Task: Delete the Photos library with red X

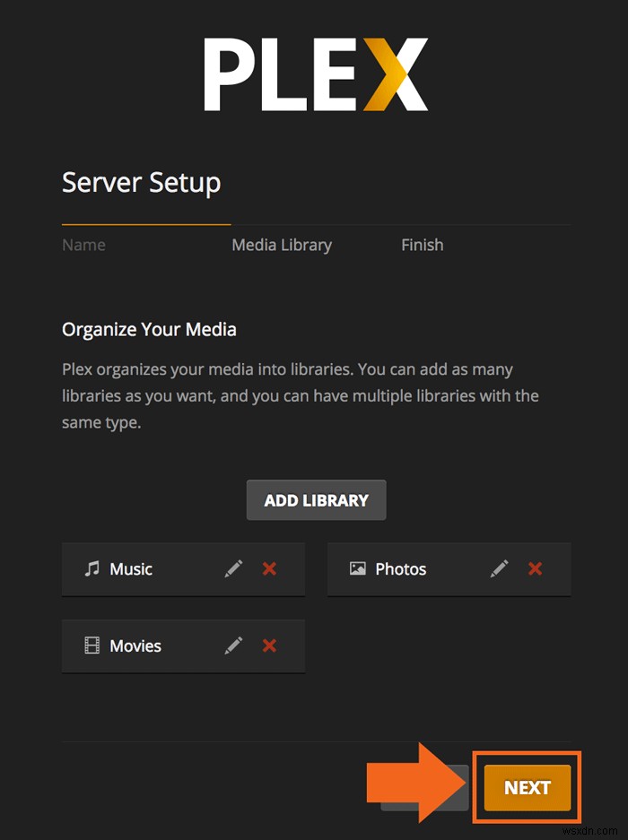Action: click(x=536, y=568)
